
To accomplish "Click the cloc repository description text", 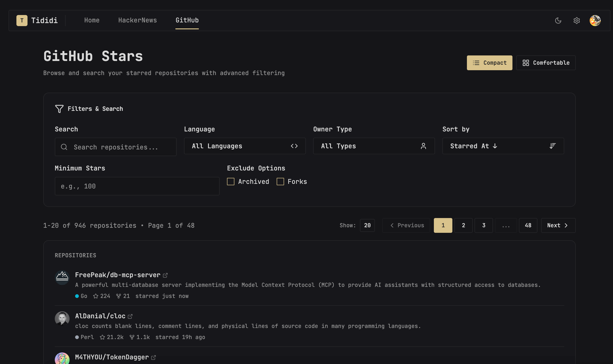I will tap(248, 326).
